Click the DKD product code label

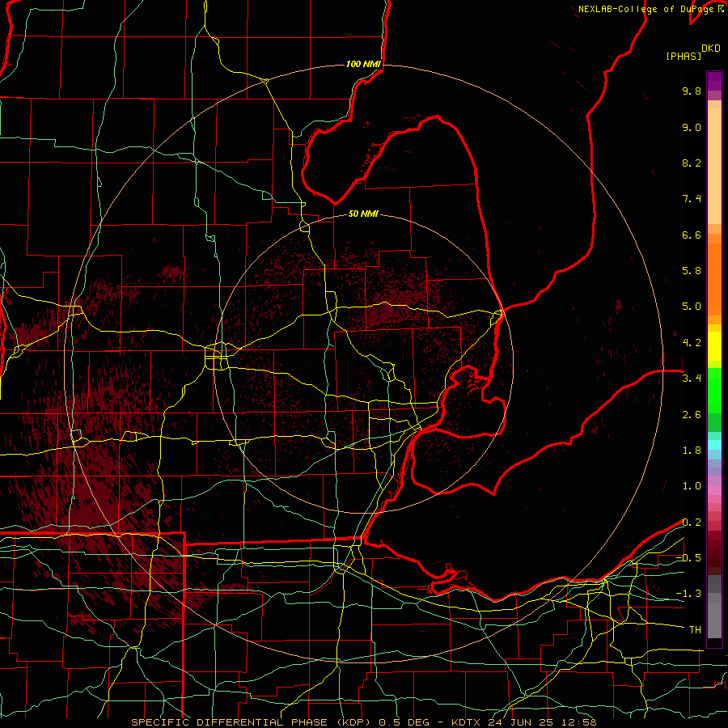point(710,49)
